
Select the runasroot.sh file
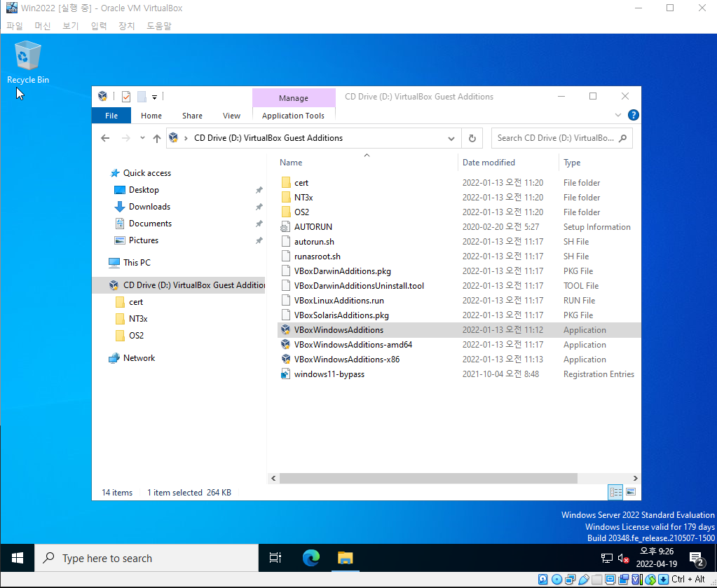(x=317, y=257)
